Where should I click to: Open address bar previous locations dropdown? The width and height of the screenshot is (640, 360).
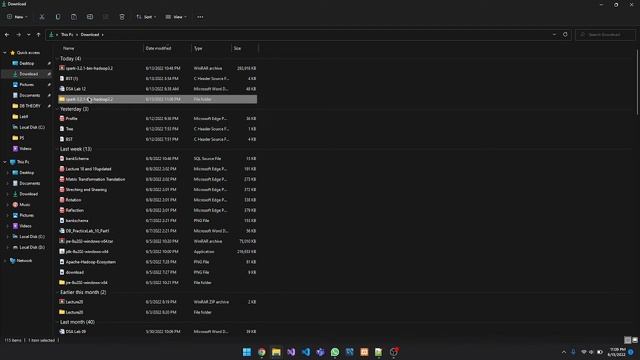click(554, 35)
